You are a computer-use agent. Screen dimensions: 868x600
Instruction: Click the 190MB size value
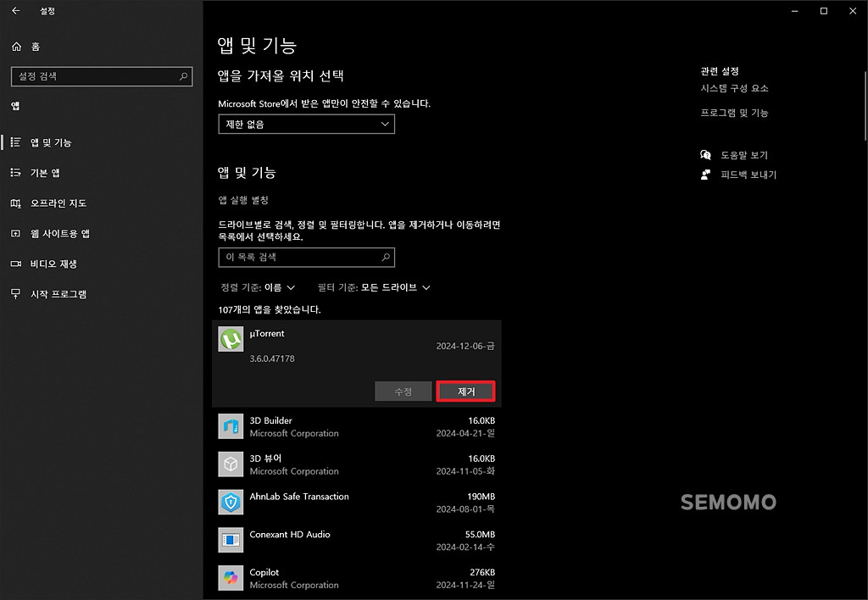click(x=481, y=497)
